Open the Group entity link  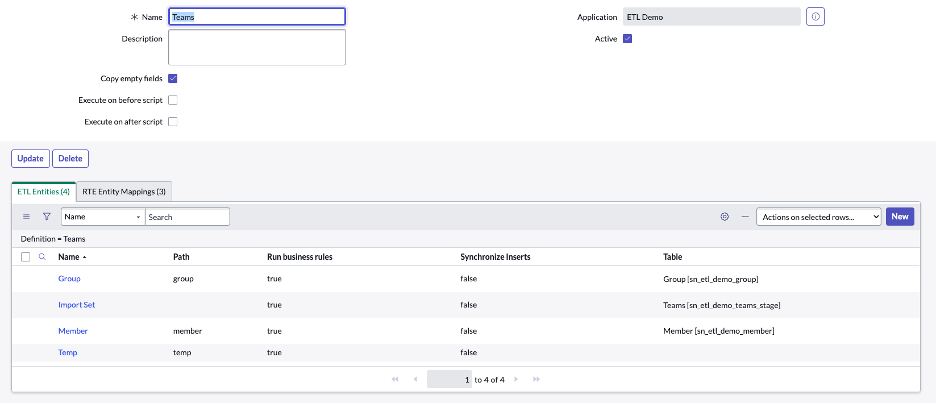click(x=69, y=279)
